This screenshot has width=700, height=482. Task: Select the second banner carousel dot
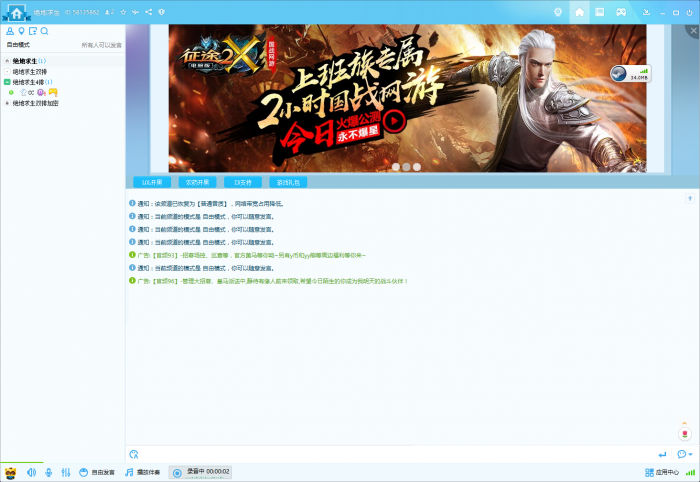406,167
